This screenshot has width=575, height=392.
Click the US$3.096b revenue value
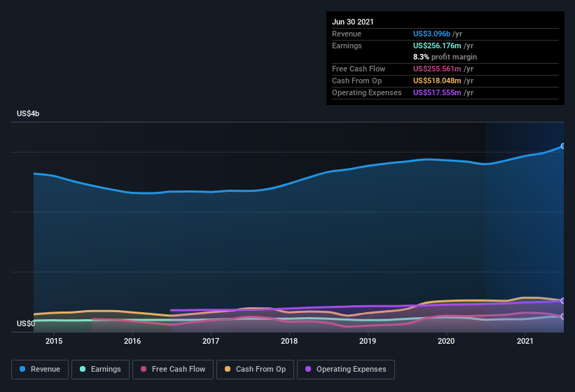point(431,34)
